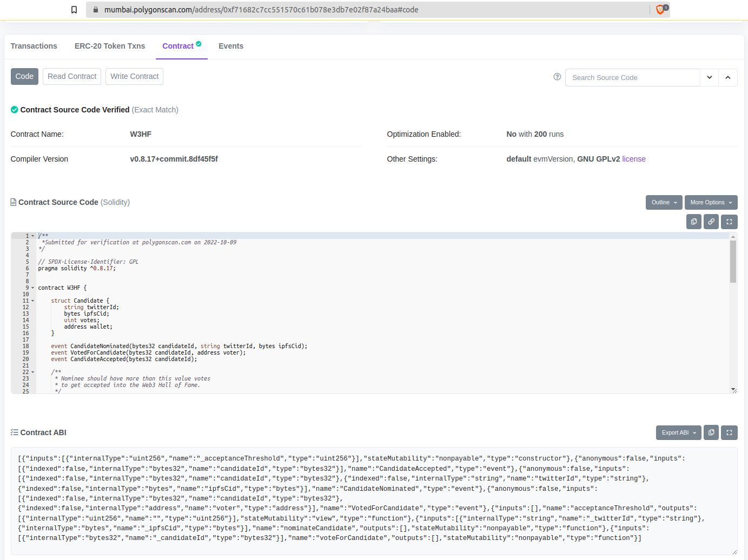The height and width of the screenshot is (560, 748).
Task: Open the GNU GPLv2 license link
Action: click(x=634, y=159)
